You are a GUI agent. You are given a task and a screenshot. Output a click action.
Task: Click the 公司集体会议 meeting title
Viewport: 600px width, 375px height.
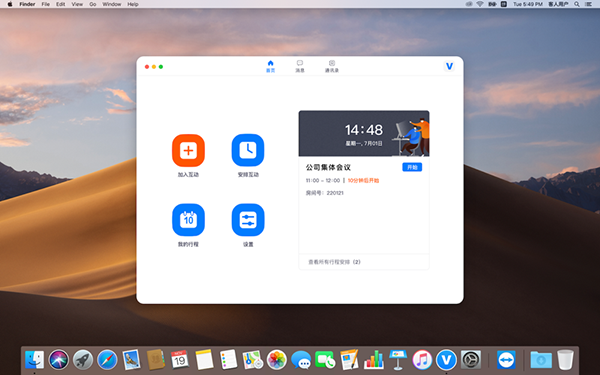(328, 167)
